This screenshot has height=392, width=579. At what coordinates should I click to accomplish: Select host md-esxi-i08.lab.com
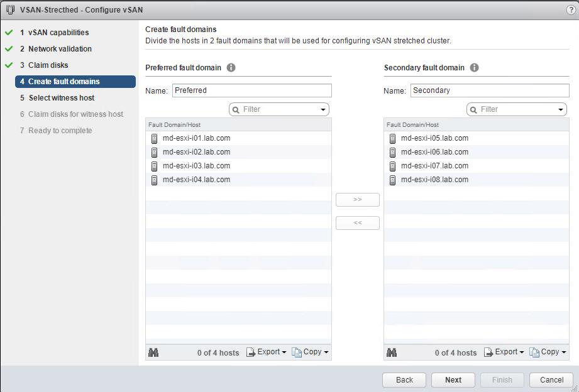[477, 180]
